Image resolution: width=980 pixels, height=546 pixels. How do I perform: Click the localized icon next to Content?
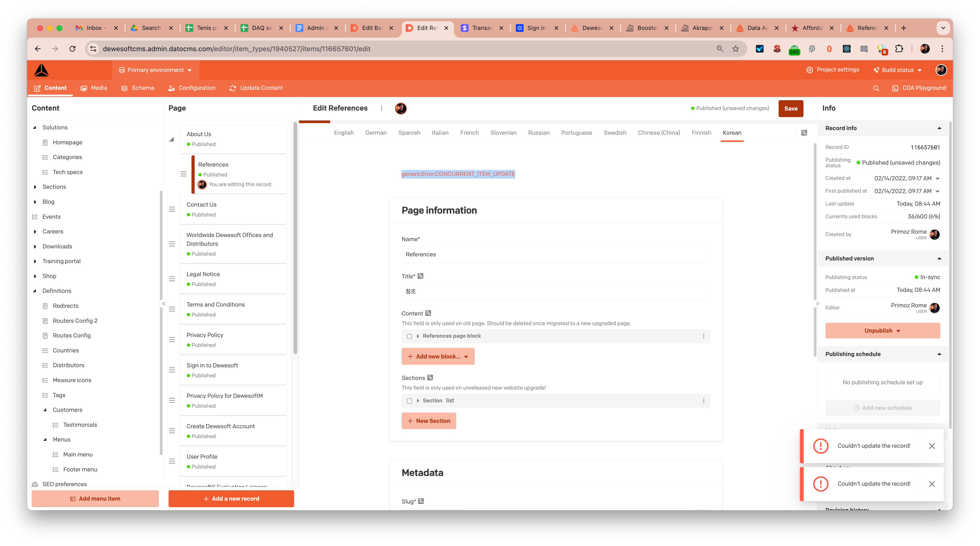[x=428, y=313]
